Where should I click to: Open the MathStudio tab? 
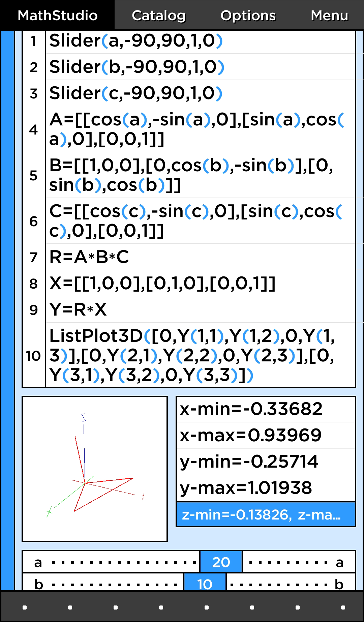[57, 15]
